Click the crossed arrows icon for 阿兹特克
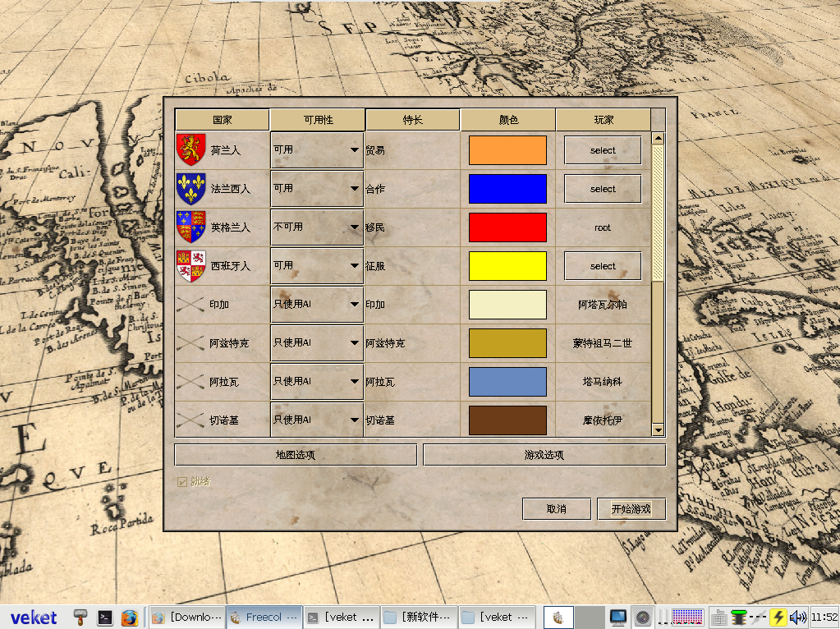 point(190,343)
